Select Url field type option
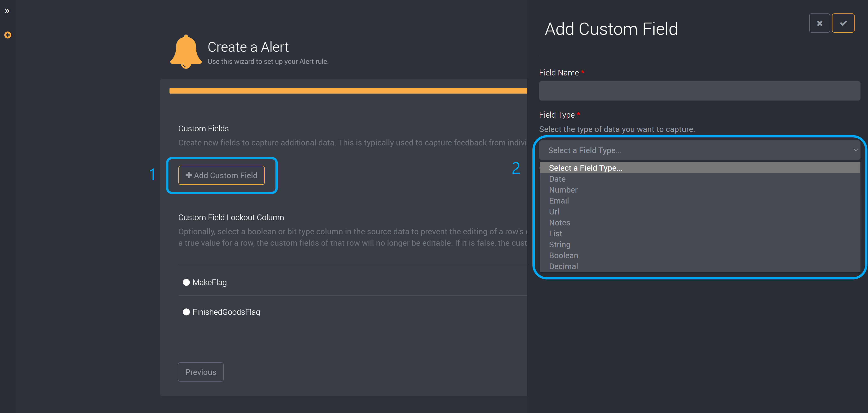This screenshot has height=413, width=868. tap(699, 212)
